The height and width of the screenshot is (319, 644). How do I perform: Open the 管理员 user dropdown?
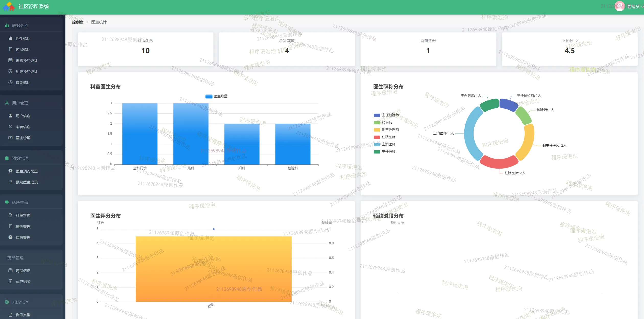click(x=633, y=7)
